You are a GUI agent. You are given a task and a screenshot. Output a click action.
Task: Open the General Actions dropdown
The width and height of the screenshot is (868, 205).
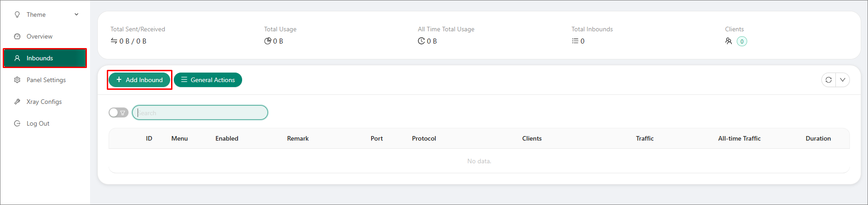tap(208, 80)
